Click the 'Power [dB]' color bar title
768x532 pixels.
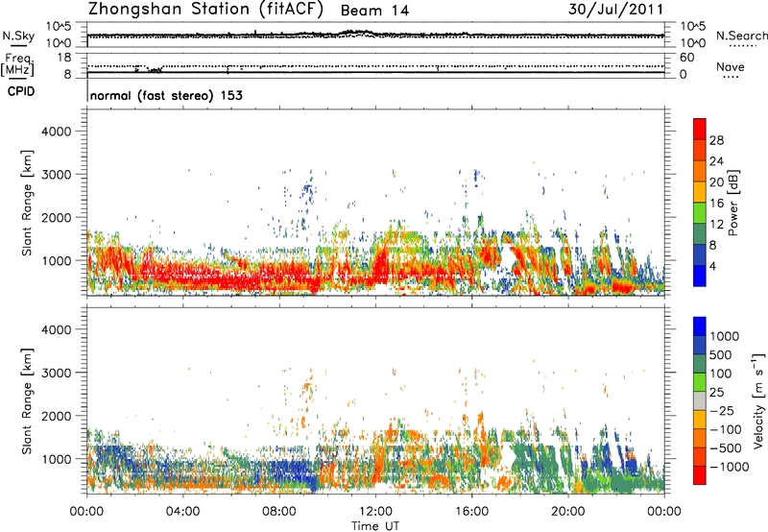click(x=732, y=203)
